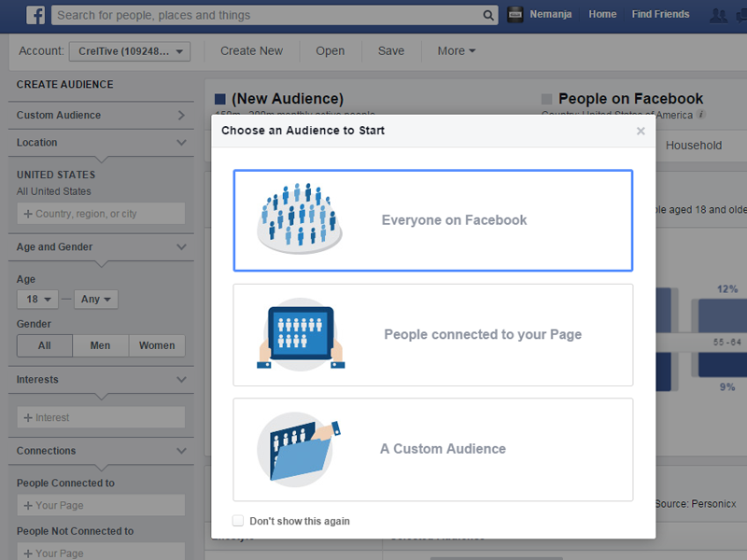
Task: Select the Men gender option
Action: pos(101,345)
